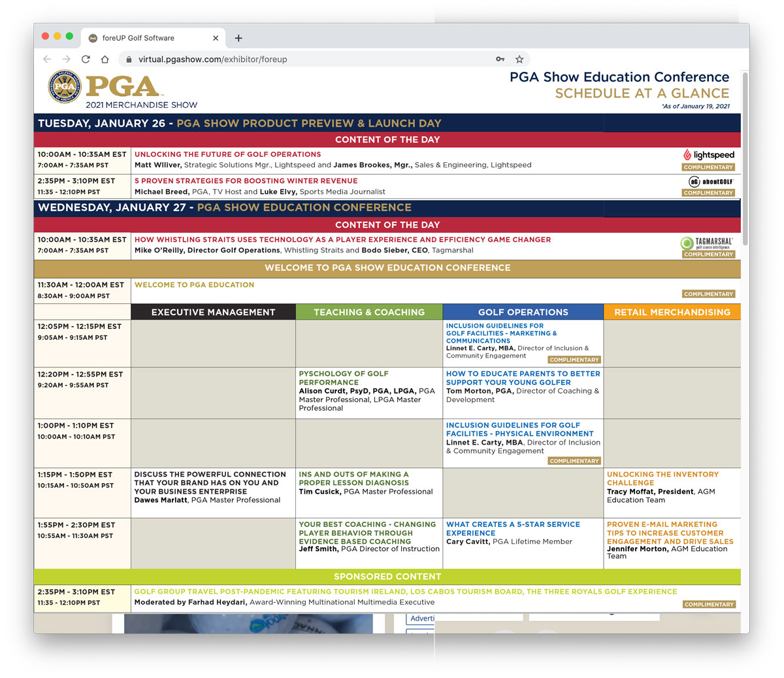Open Inclusion Guidelines Physical Environment session

click(519, 429)
